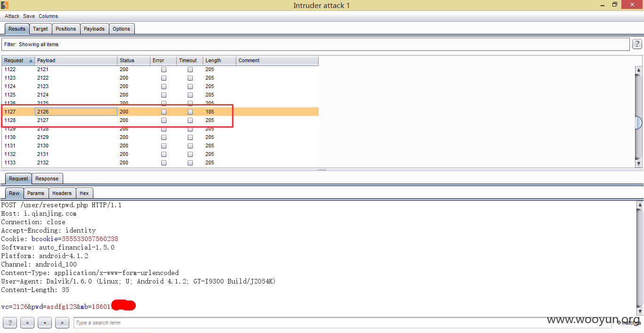Click the Content-Length: 35 header line
Screen dimensions: 644x333
pyautogui.click(x=35, y=290)
